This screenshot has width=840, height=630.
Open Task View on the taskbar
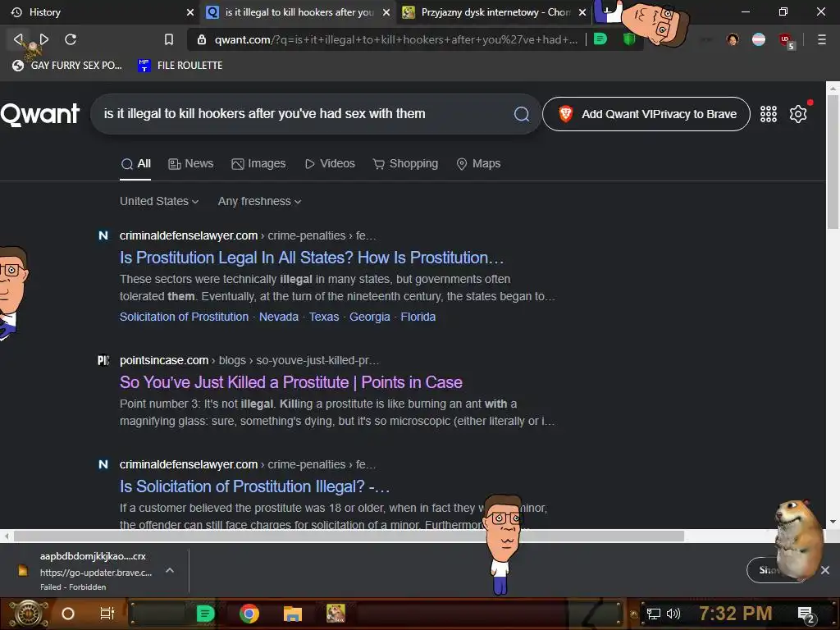(107, 614)
